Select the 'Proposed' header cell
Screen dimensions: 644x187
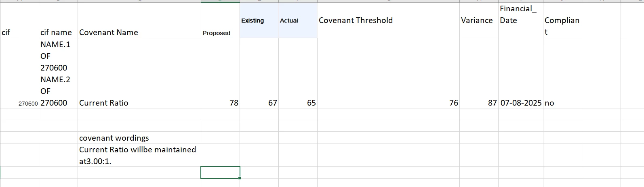[220, 21]
